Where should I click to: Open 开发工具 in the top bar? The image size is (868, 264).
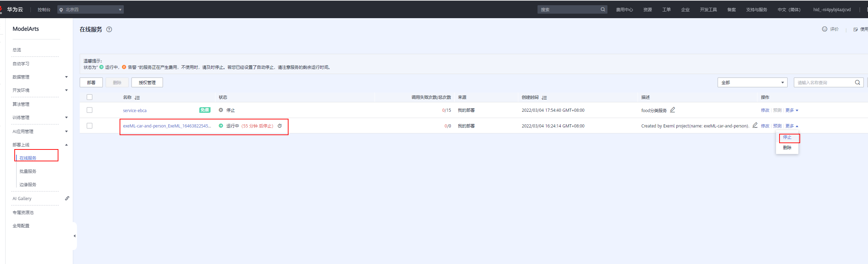[x=708, y=10]
